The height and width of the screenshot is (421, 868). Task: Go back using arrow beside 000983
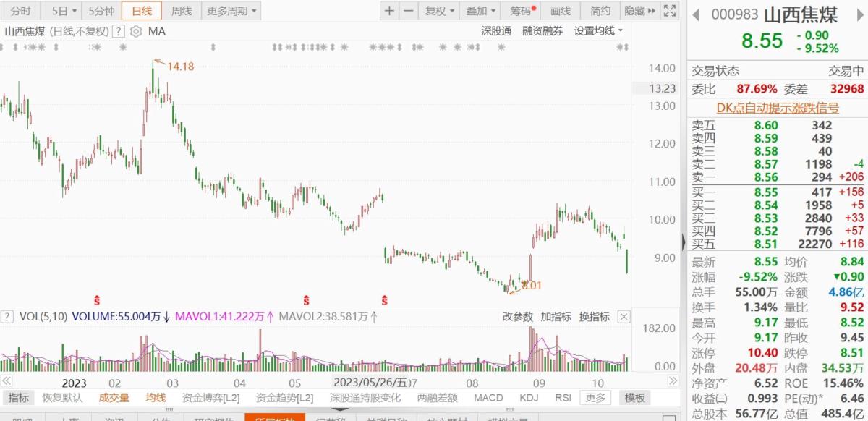697,14
